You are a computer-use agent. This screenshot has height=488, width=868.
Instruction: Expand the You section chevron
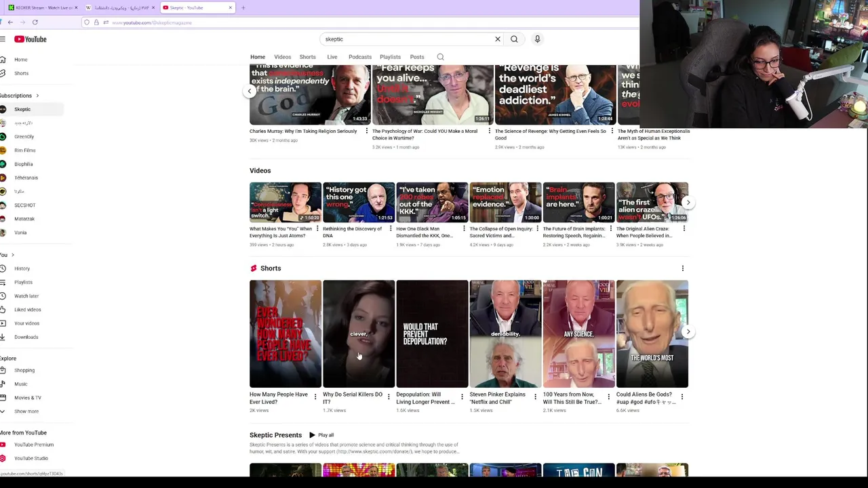pyautogui.click(x=12, y=255)
